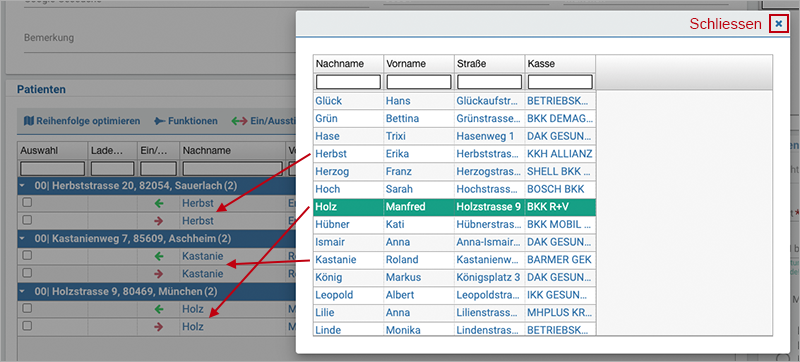Image resolution: width=800 pixels, height=362 pixels.
Task: Click the Straße filter field in dialog
Action: pyautogui.click(x=490, y=82)
